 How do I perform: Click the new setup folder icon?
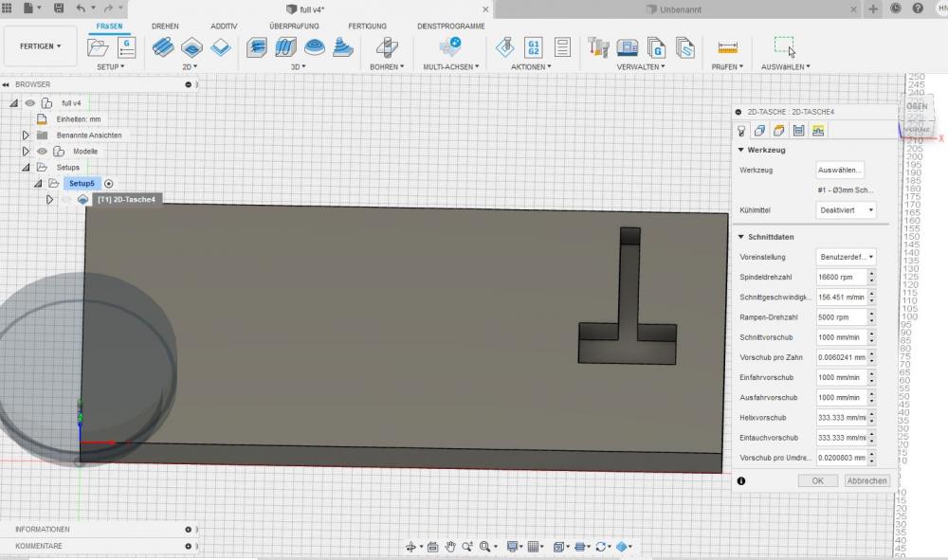97,47
